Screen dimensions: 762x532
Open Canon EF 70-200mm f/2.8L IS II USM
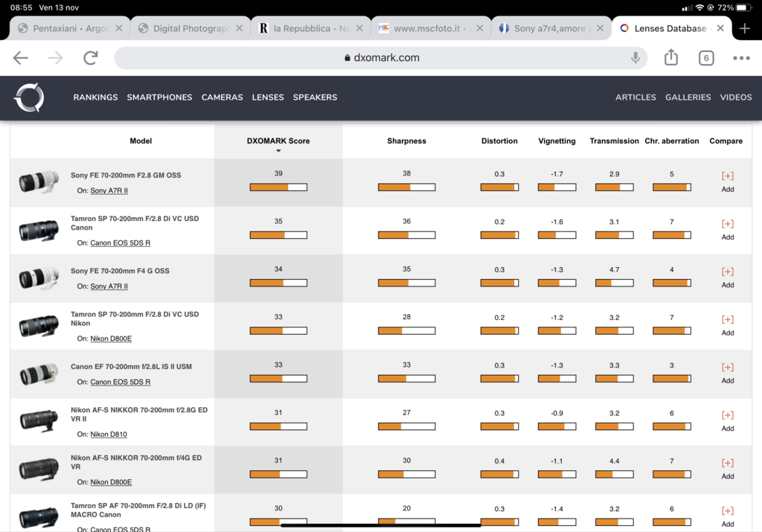[131, 367]
